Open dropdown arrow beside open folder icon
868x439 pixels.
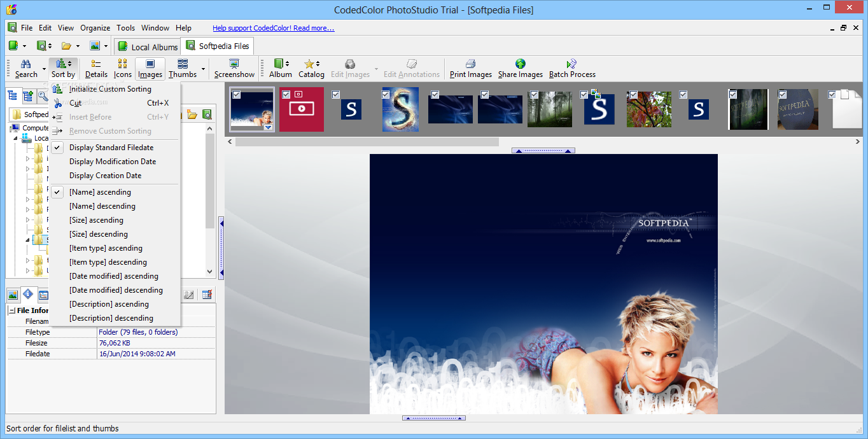78,46
